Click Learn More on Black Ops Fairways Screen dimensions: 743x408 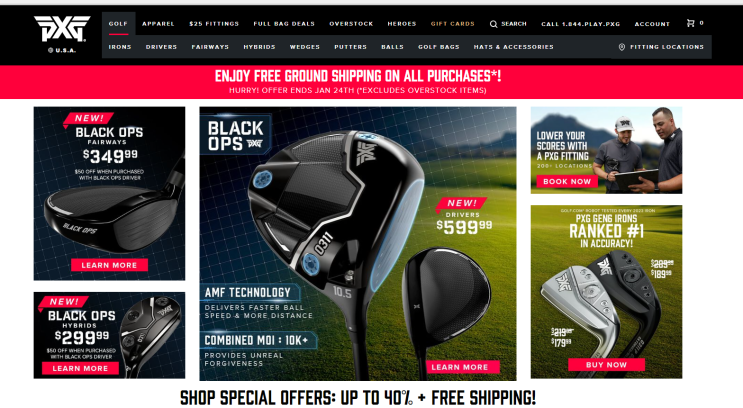point(109,265)
